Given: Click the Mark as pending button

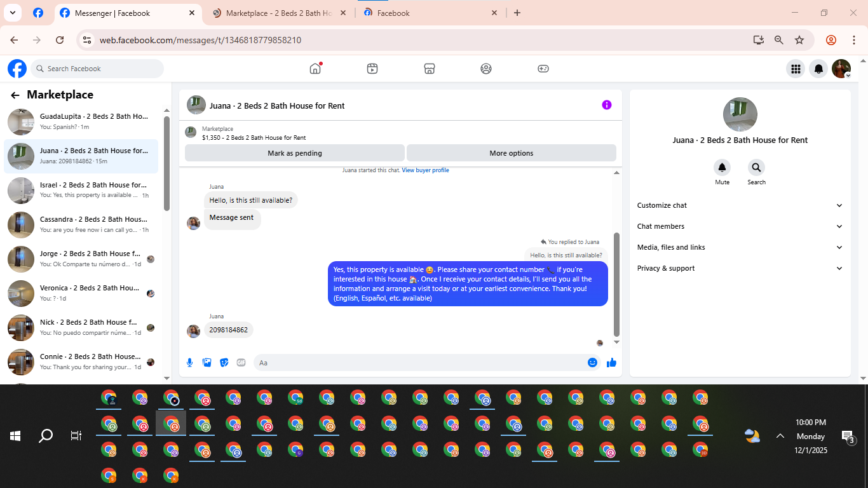Looking at the screenshot, I should tap(295, 153).
